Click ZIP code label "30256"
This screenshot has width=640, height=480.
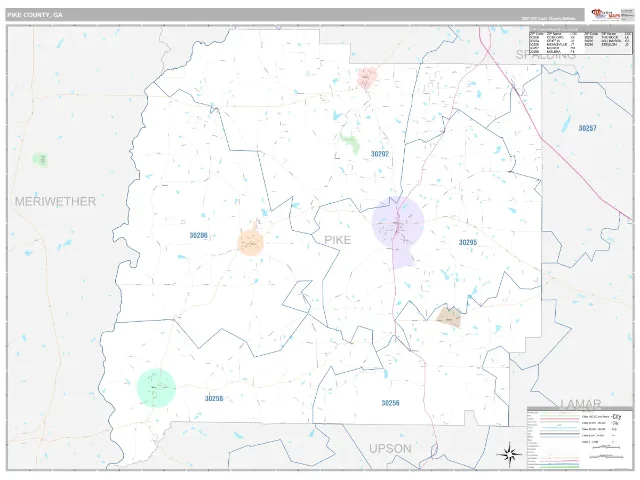[390, 403]
